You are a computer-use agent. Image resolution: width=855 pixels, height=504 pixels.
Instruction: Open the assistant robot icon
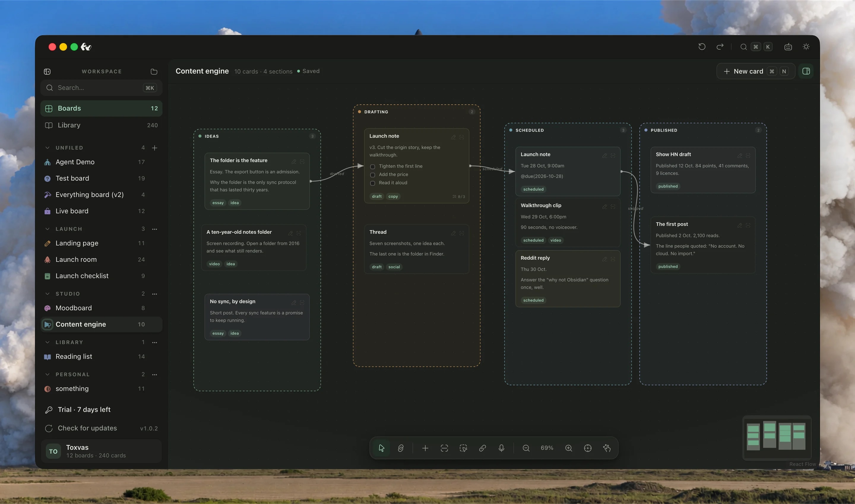pos(788,47)
